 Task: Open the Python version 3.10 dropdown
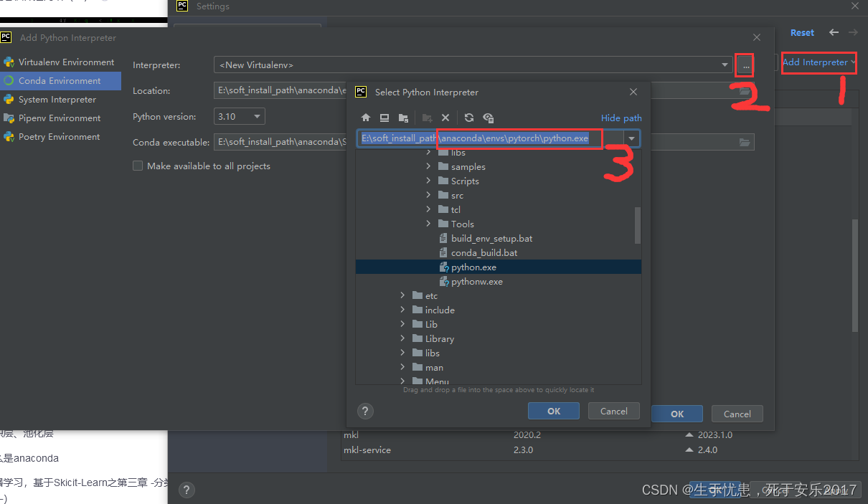pos(240,116)
